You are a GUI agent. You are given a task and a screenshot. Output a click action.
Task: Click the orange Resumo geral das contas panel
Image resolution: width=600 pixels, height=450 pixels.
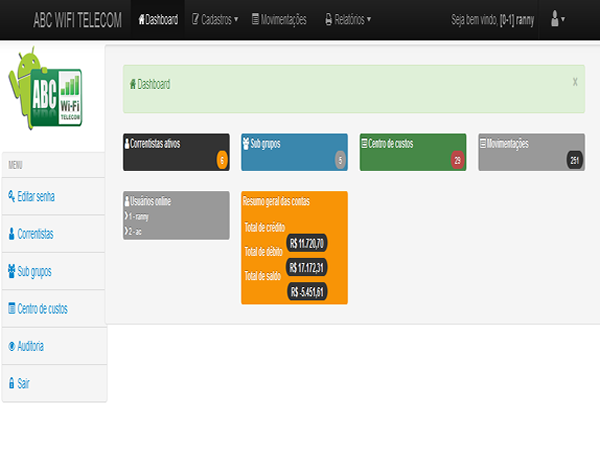[x=294, y=246]
